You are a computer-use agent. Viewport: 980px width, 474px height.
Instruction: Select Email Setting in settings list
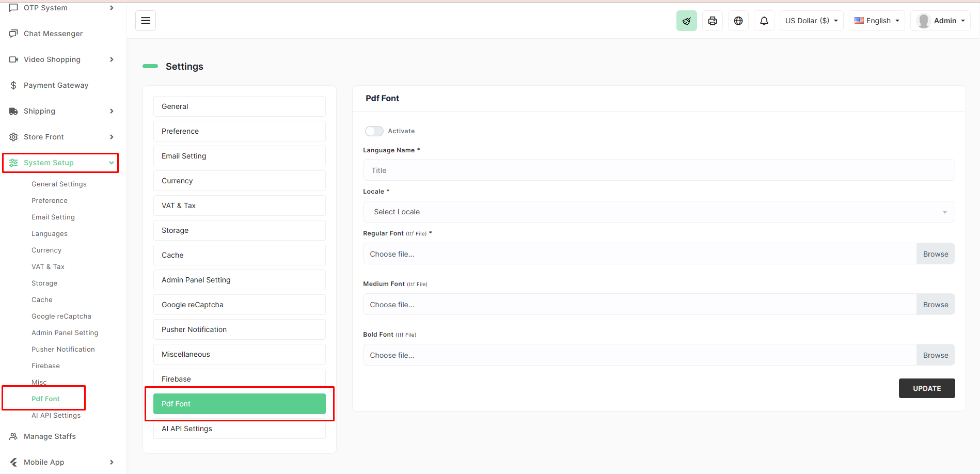tap(239, 156)
